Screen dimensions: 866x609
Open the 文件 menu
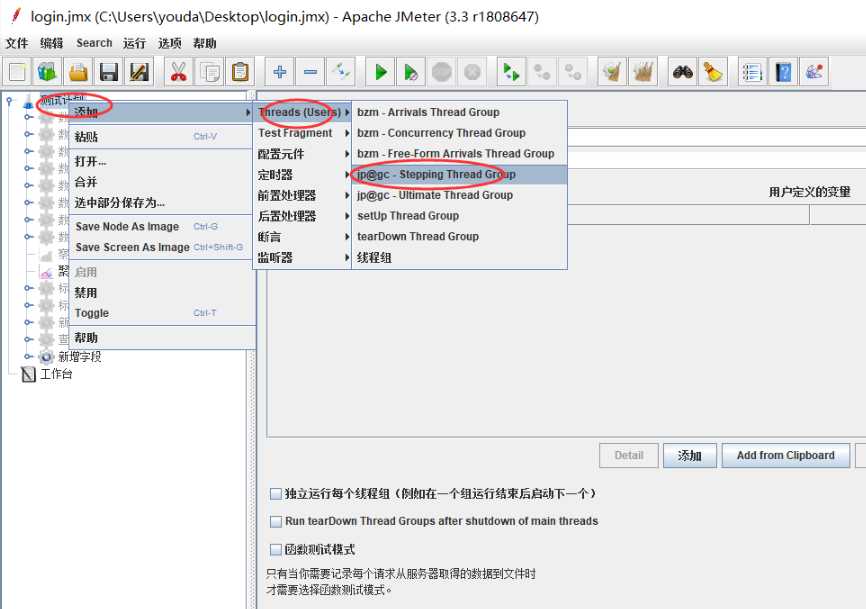(x=17, y=43)
